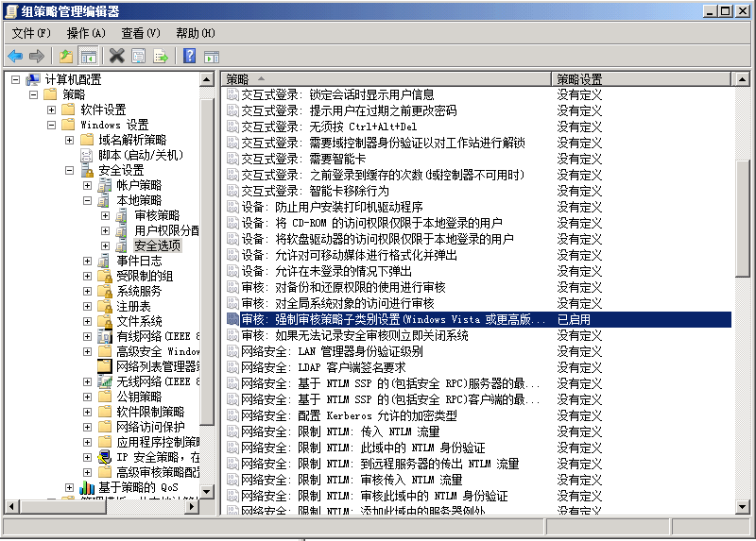Collapse the 本地策略 node
Image resolution: width=756 pixels, height=541 pixels.
(x=87, y=200)
